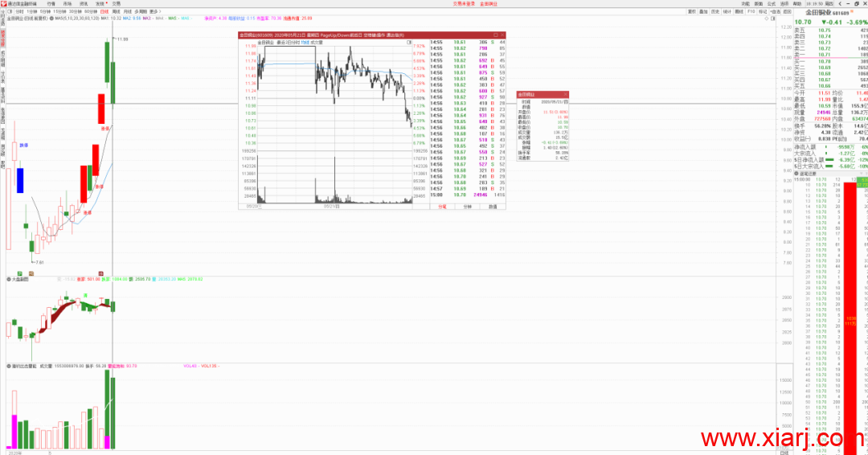The image size is (868, 455).
Task: Open MA indicator settings gear icon
Action: coord(52,18)
